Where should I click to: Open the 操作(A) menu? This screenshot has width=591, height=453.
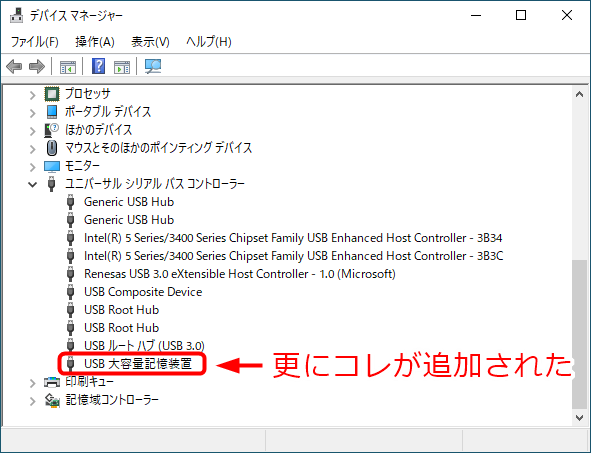tap(95, 41)
